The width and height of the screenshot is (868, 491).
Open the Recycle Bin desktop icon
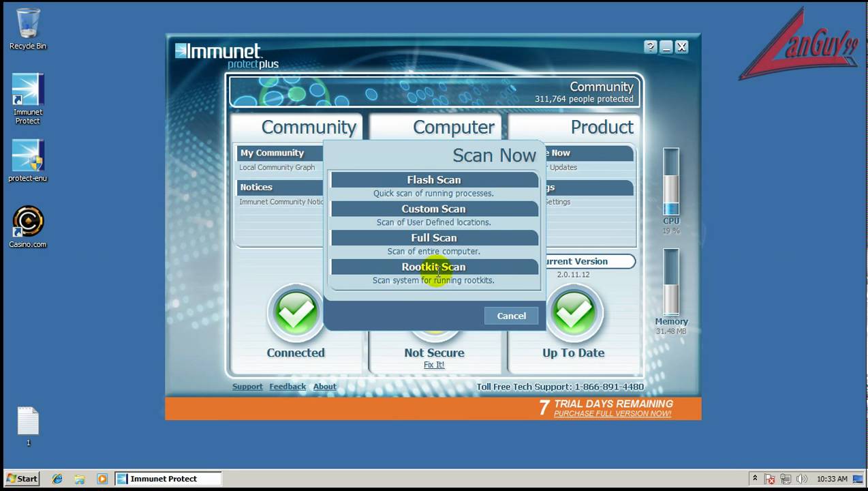click(x=28, y=29)
